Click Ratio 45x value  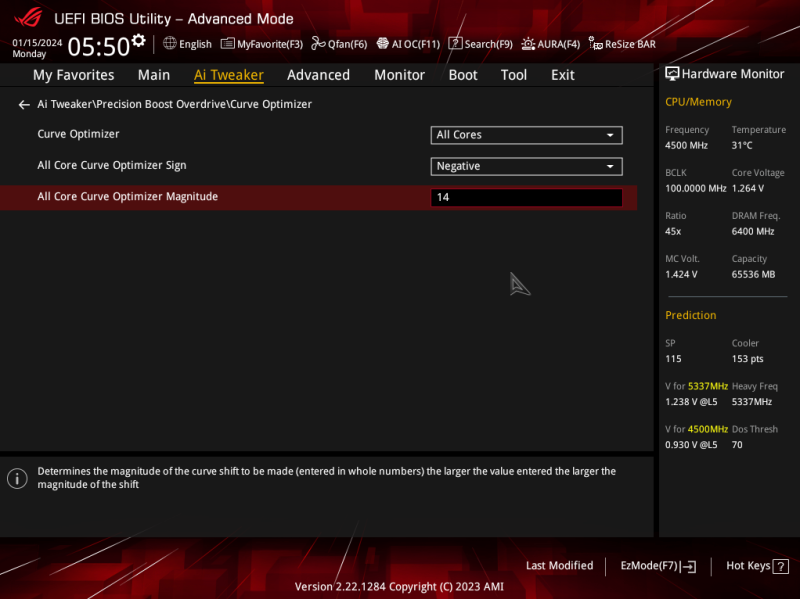[673, 232]
